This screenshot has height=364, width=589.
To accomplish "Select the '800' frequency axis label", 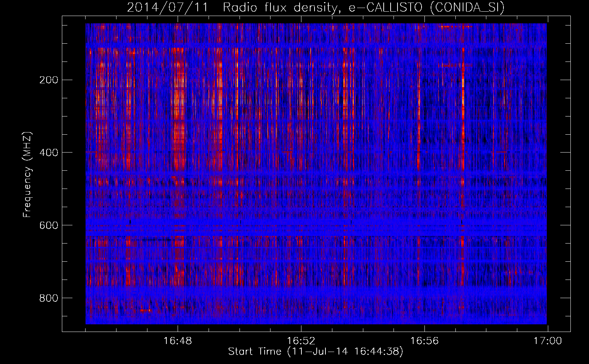I will click(48, 298).
